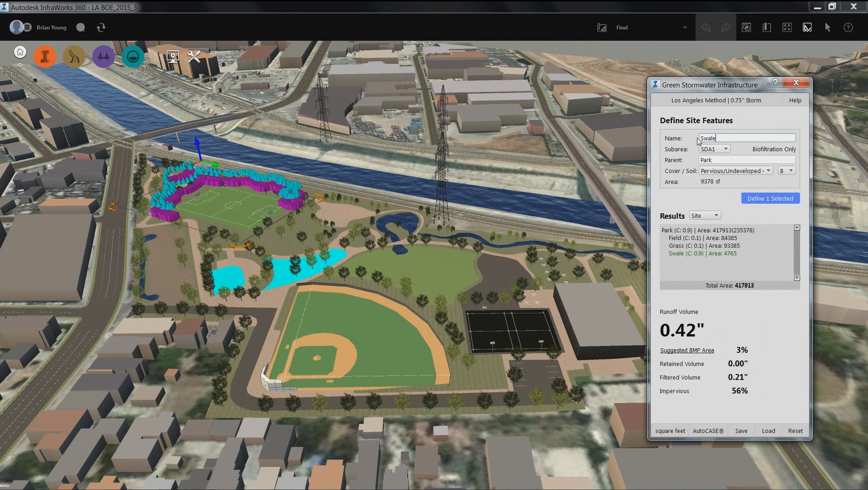Image resolution: width=868 pixels, height=490 pixels.
Task: Click the undo arrow icon
Action: [x=706, y=28]
